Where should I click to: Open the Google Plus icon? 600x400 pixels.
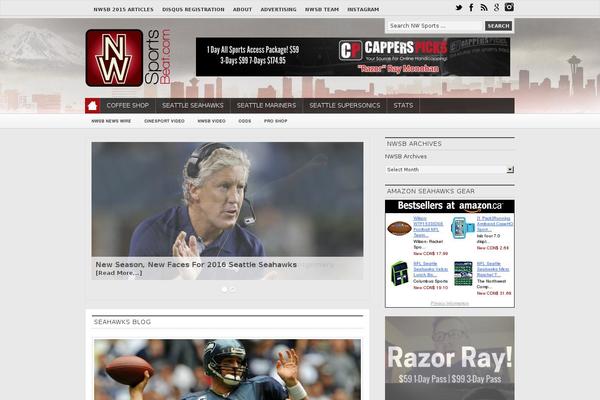click(x=496, y=7)
